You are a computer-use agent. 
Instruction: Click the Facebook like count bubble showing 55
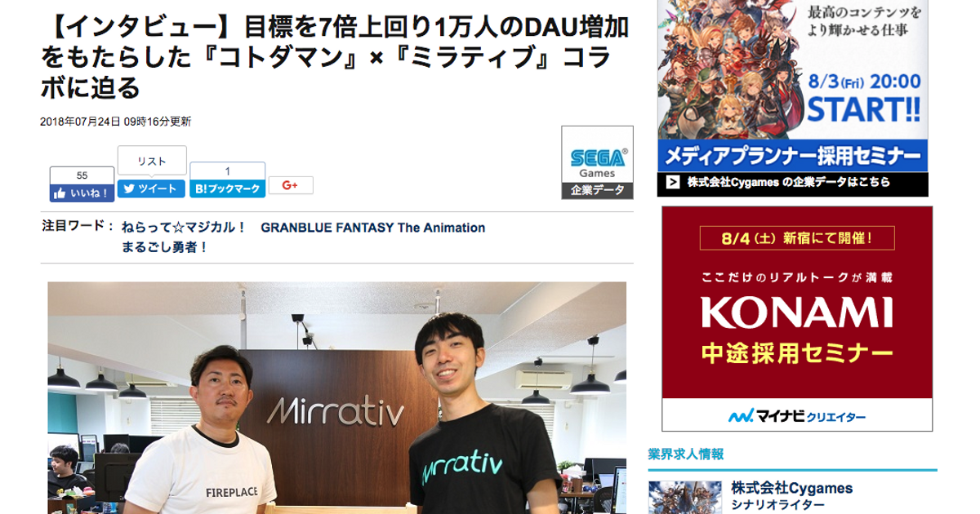click(x=82, y=175)
